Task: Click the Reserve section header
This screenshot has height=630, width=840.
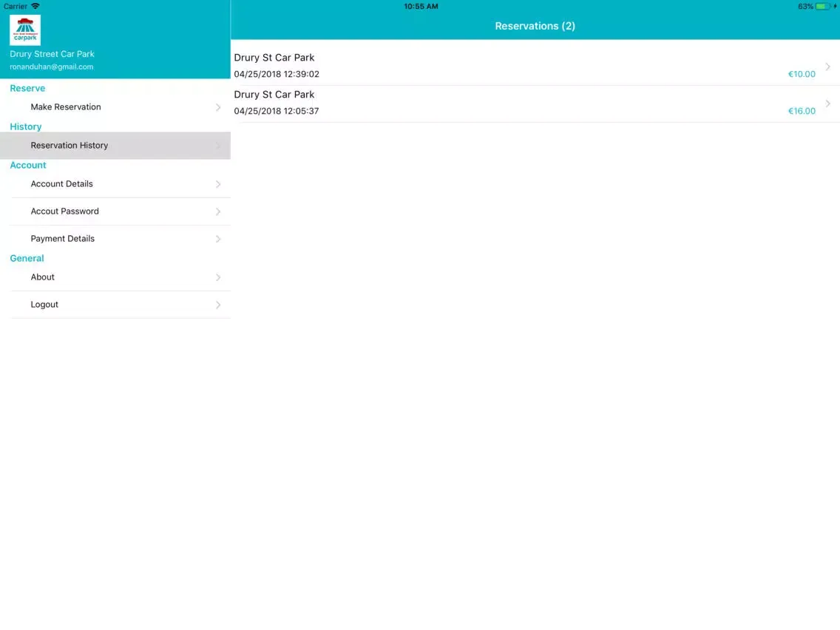Action: tap(27, 89)
